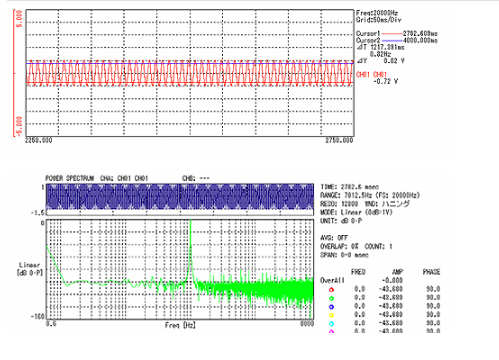
Task: Click the blue marker row frequency value
Action: click(360, 306)
